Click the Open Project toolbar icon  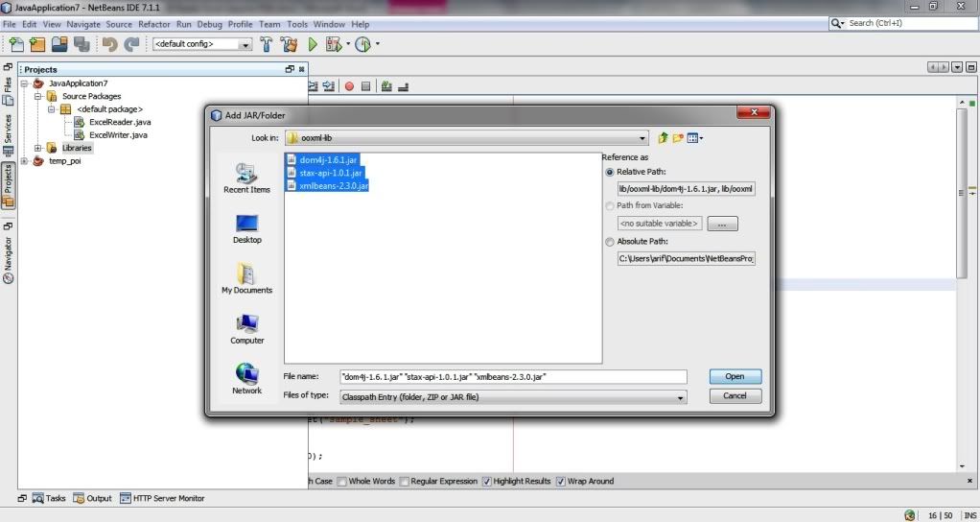59,44
